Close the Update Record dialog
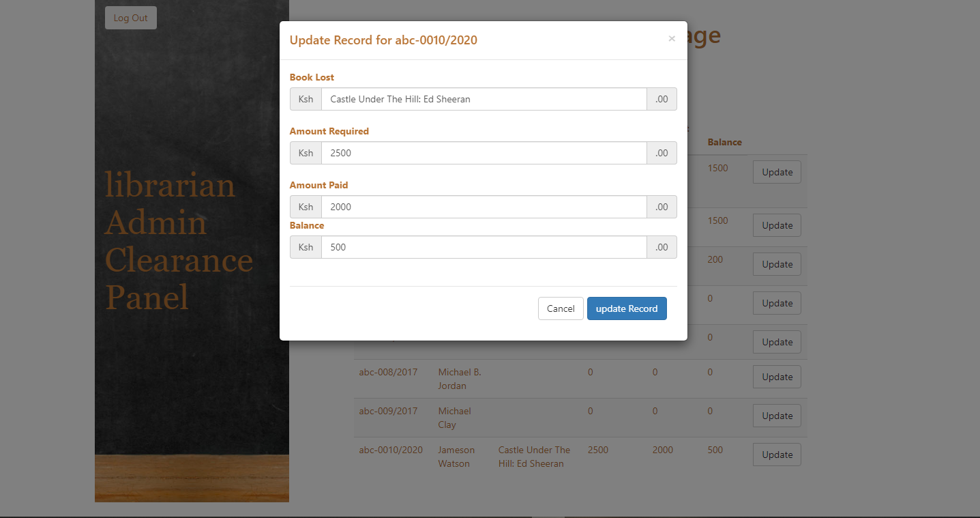 click(672, 39)
